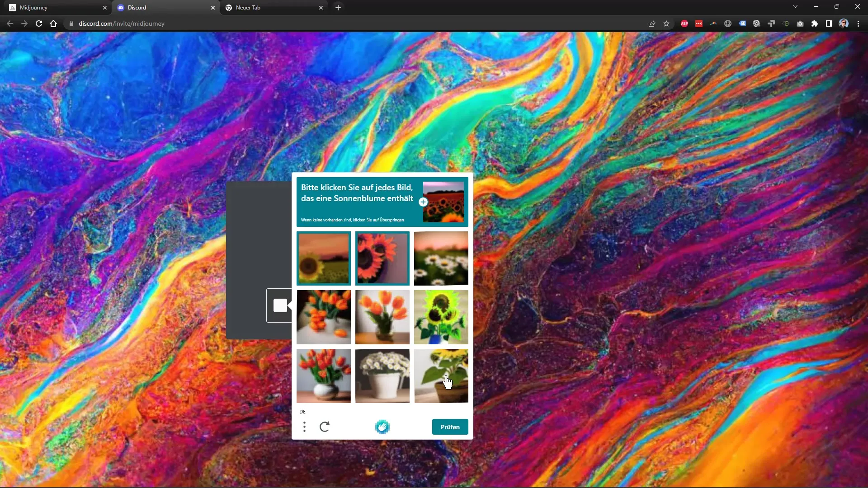Toggle the browser side panel
868x488 pixels.
829,23
